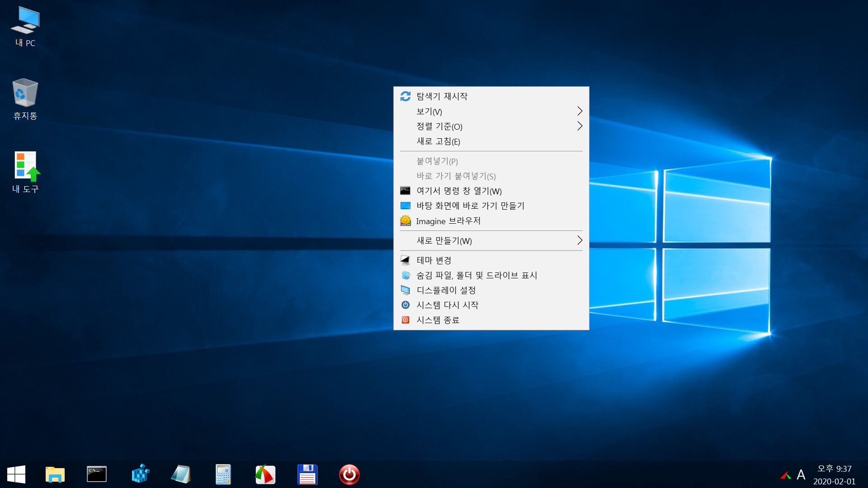
Task: Open the 보기(V) submenu entry
Action: tap(491, 111)
